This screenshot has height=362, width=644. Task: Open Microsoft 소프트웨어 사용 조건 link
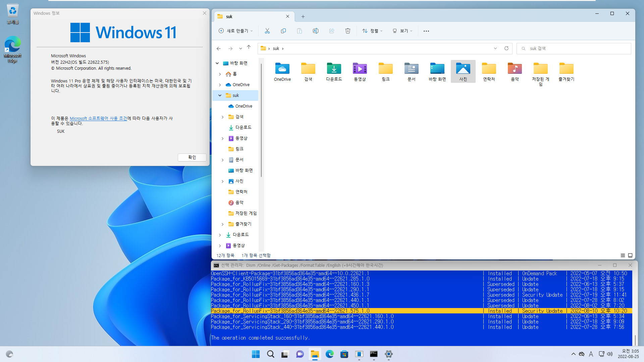[x=98, y=118]
